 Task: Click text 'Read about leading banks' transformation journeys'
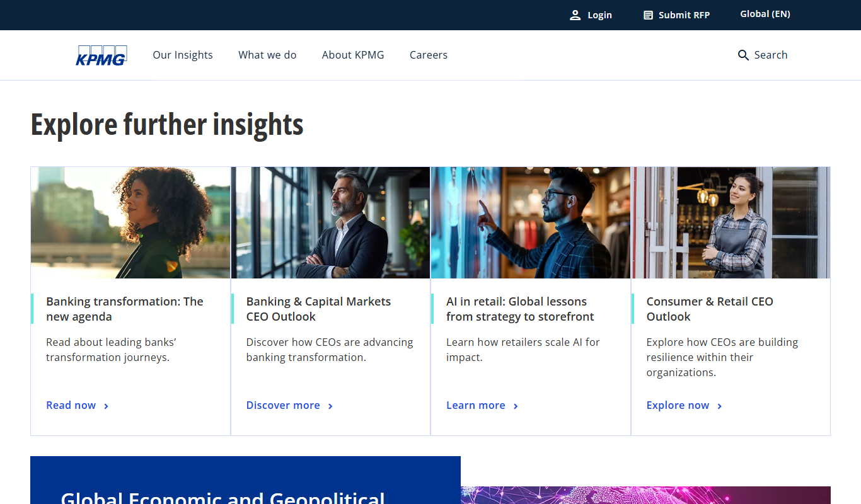coord(112,350)
